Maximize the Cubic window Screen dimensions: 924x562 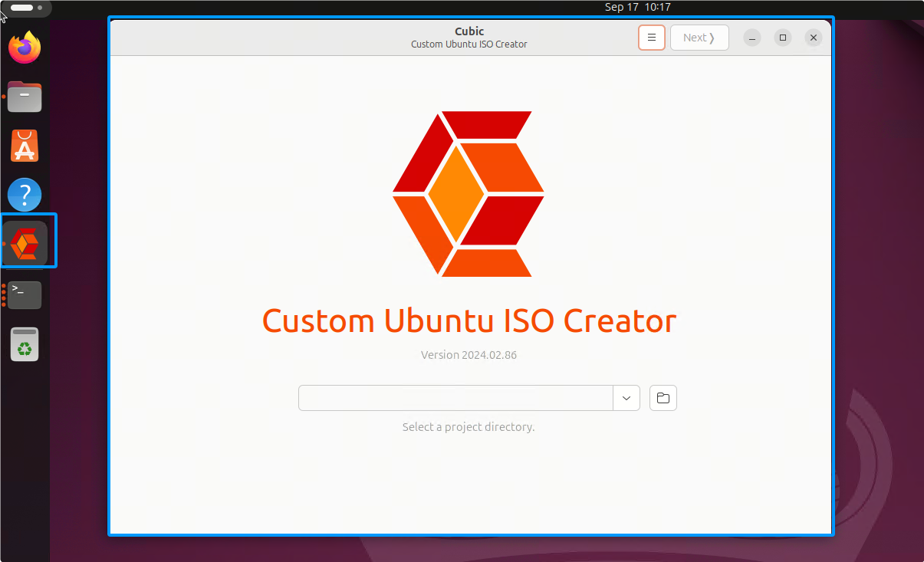(x=783, y=38)
